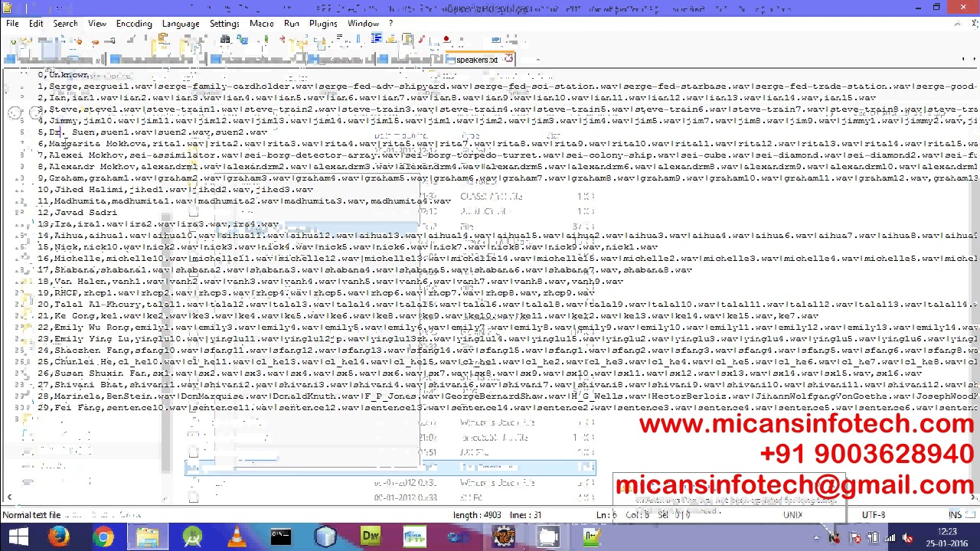This screenshot has height=551, width=980.
Task: Click the line starting '26,Susan Shuxin Fan'
Action: pyautogui.click(x=479, y=373)
